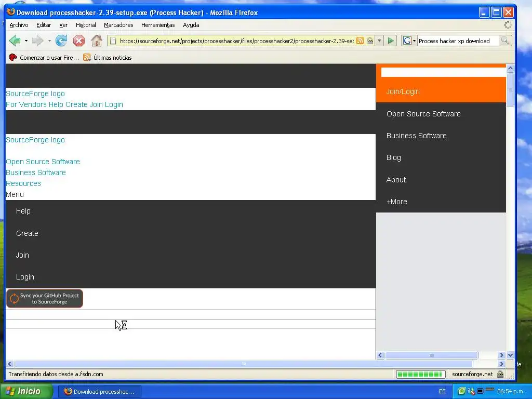Screen dimensions: 532x399
Task: Click the Firefox throbber activity icon
Action: pyautogui.click(x=508, y=25)
